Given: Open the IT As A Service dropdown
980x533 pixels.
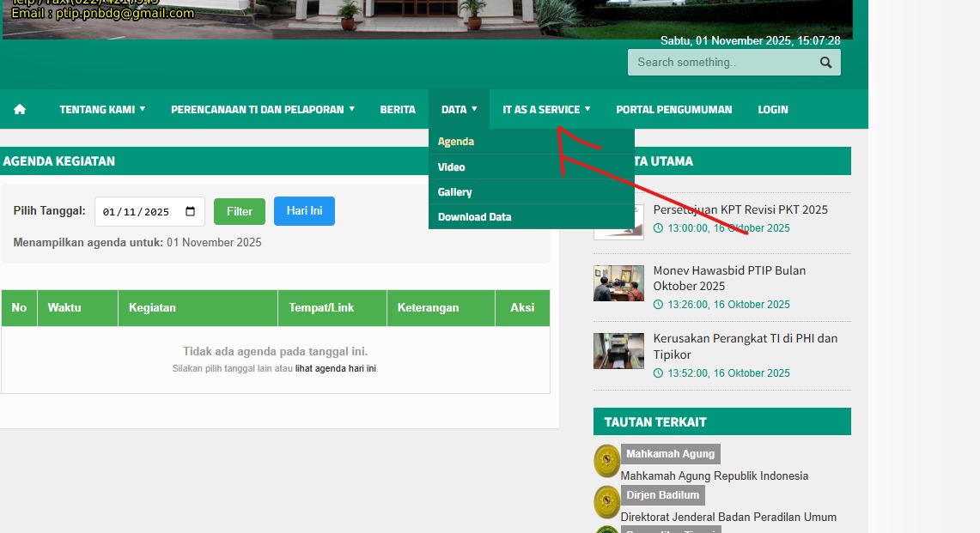Looking at the screenshot, I should (546, 109).
